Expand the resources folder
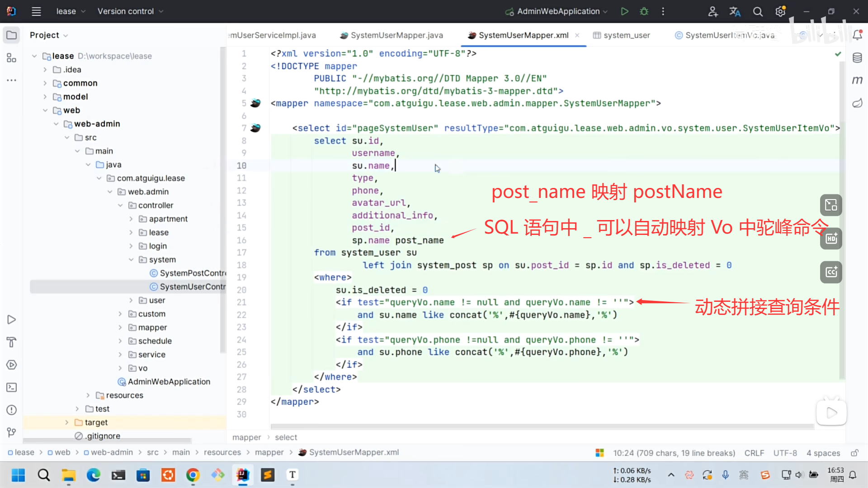868x488 pixels. click(x=88, y=395)
